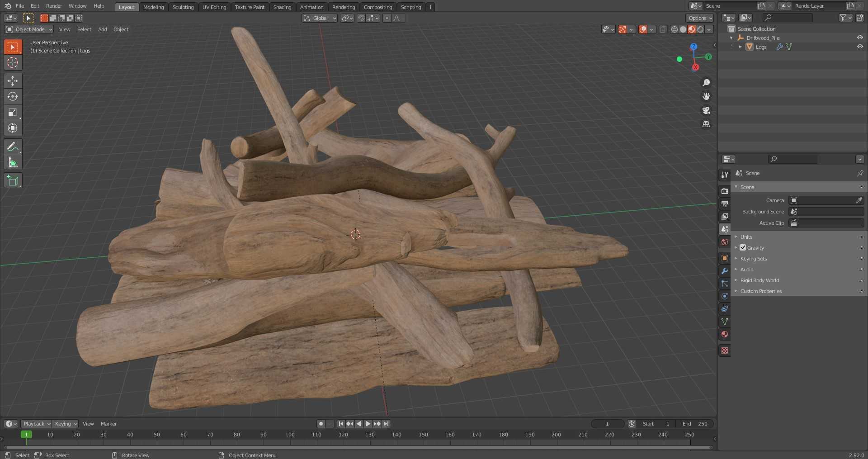
Task: Open Active Tool and Workspace settings tab
Action: pos(725,175)
